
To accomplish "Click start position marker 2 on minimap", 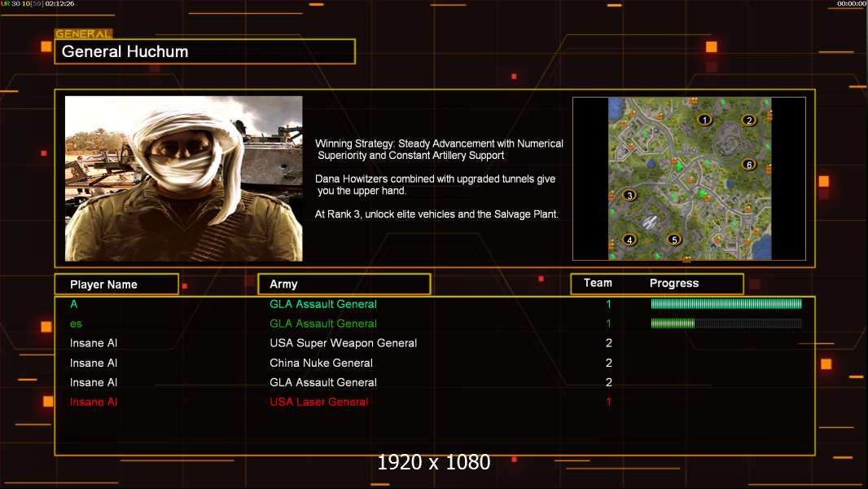I will [x=749, y=120].
